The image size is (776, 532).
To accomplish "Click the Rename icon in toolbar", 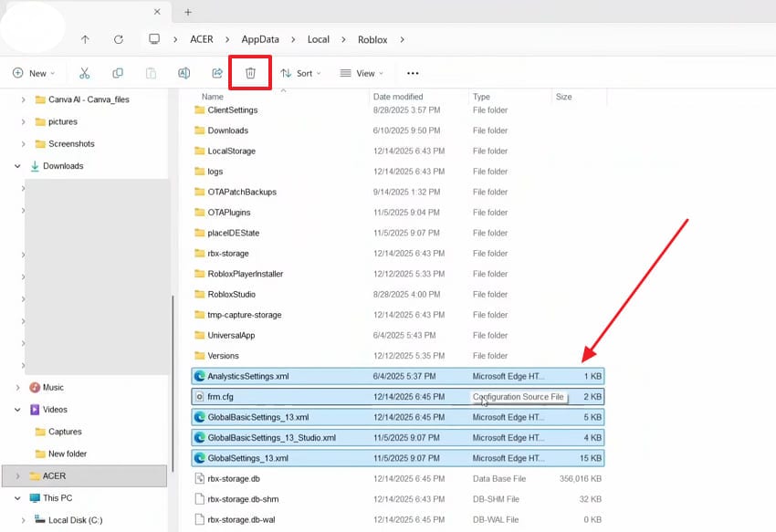I will point(184,73).
